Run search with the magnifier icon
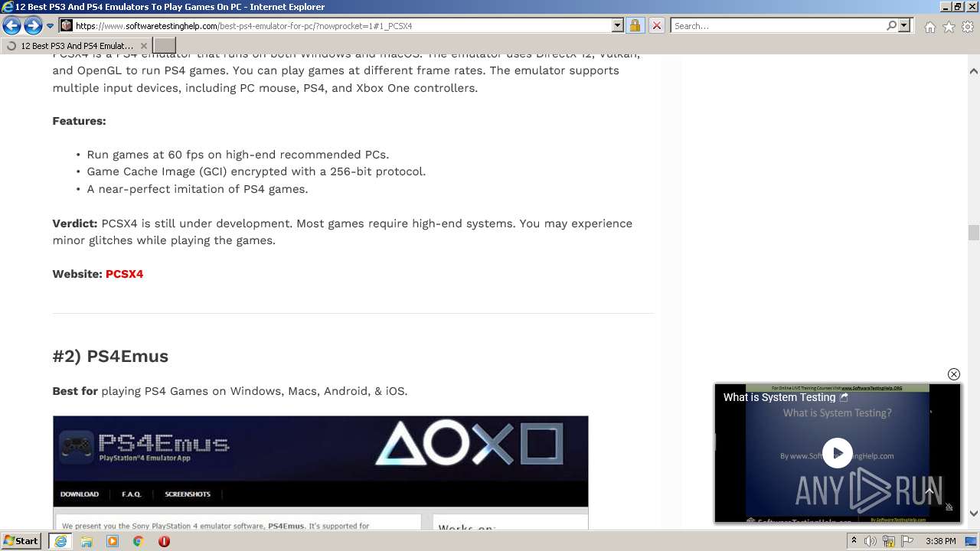Image resolution: width=980 pixels, height=551 pixels. click(x=891, y=25)
